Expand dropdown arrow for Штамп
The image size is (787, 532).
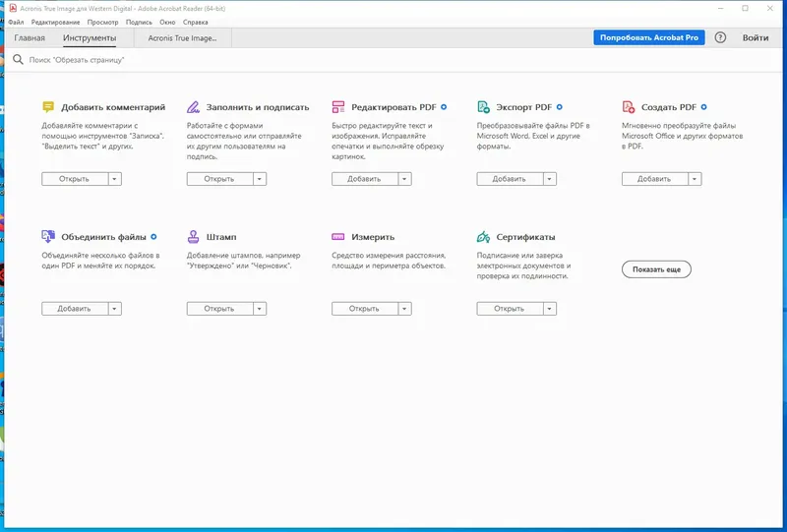click(260, 309)
